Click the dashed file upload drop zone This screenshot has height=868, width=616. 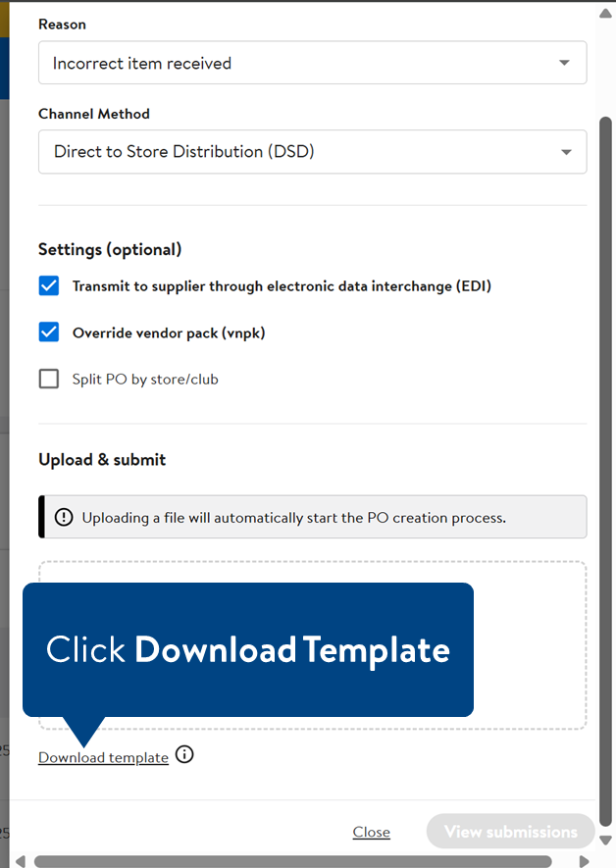coord(530,647)
